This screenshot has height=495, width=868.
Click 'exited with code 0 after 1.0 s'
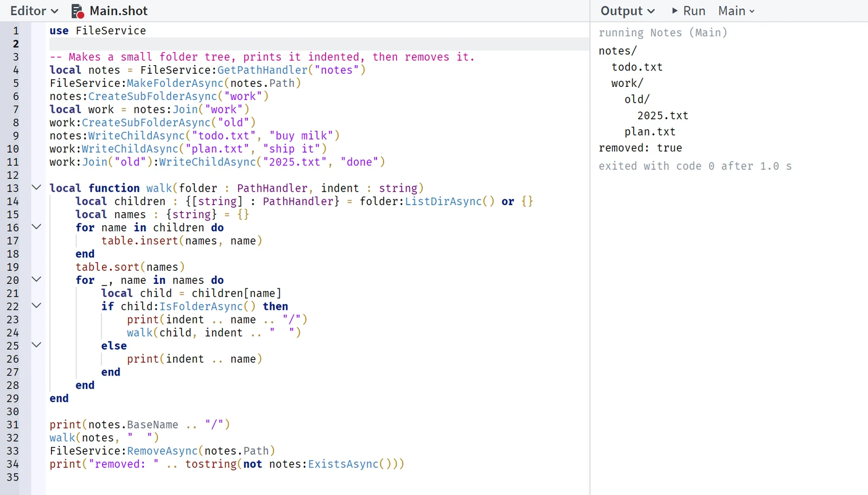695,166
